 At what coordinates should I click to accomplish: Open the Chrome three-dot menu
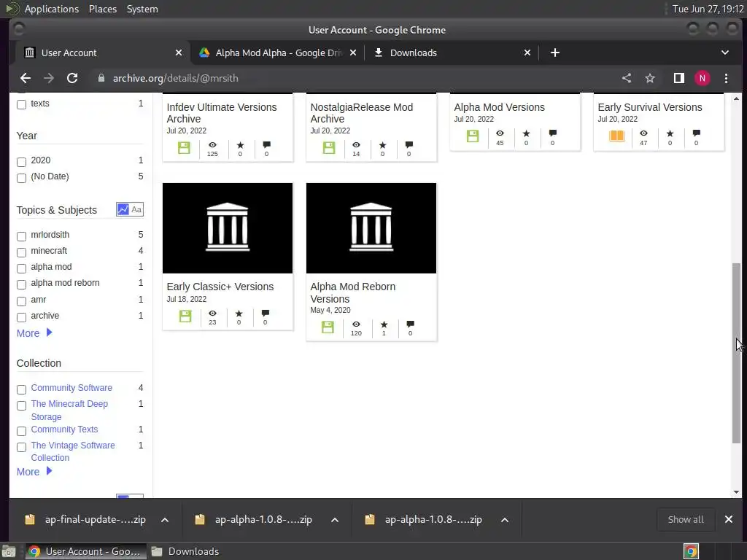point(726,78)
